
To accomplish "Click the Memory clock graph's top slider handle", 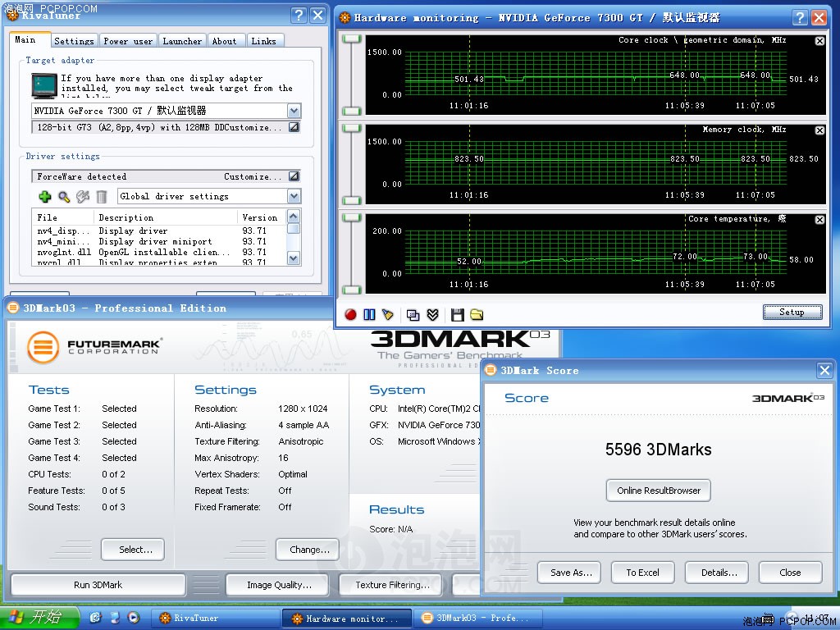I will click(352, 129).
